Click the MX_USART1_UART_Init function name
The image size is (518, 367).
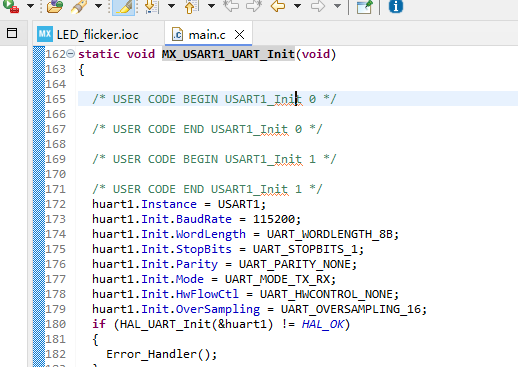[228, 54]
